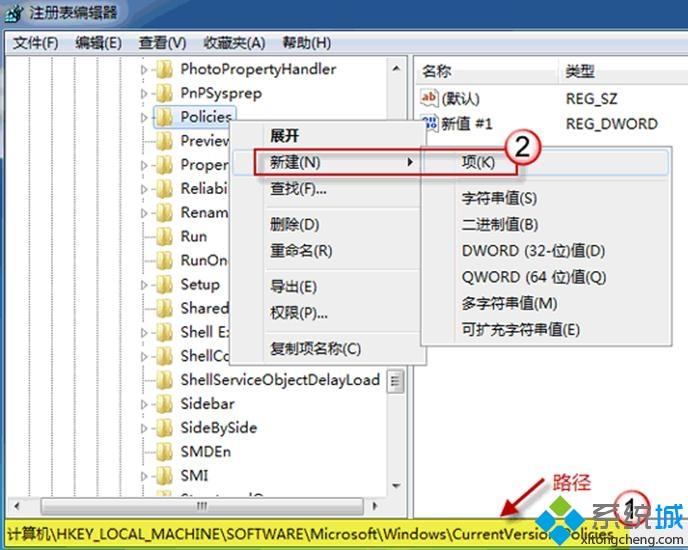This screenshot has height=550, width=688.
Task: Click the Run key folder icon
Action: point(164,236)
